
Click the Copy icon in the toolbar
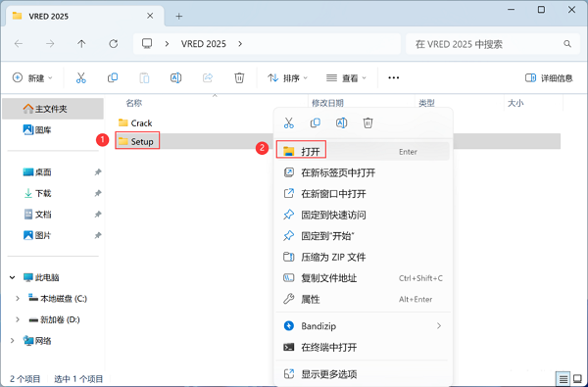(113, 77)
